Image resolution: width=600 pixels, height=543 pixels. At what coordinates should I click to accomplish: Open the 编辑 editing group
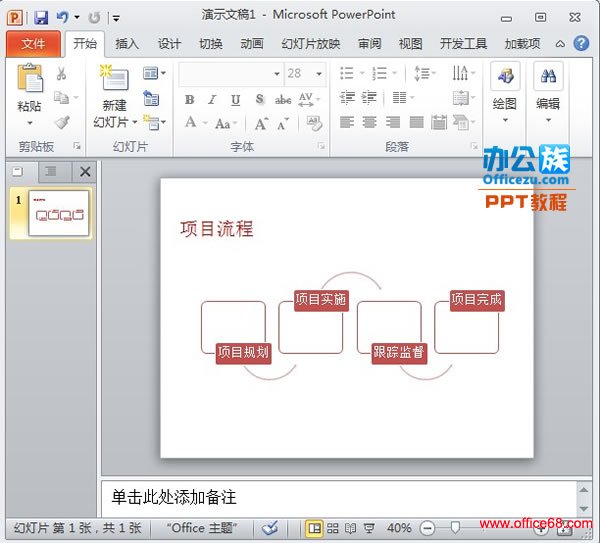tap(548, 93)
